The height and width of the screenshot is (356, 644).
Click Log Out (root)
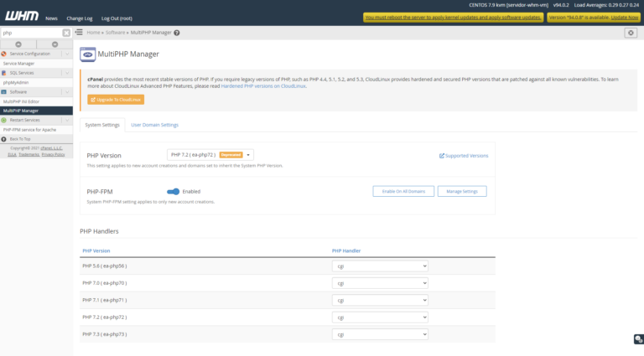coord(117,18)
